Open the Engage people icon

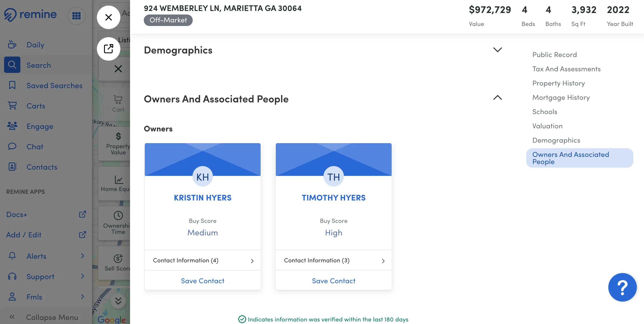tap(12, 126)
